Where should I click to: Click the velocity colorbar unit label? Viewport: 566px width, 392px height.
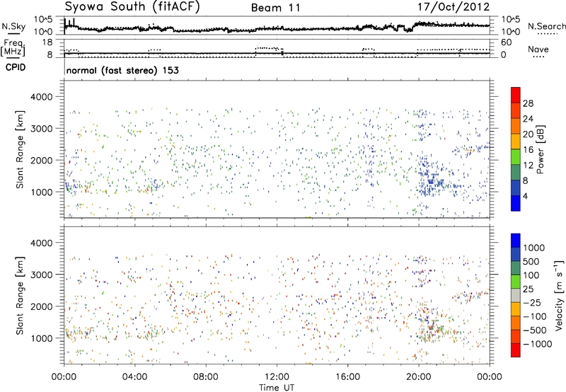click(x=560, y=295)
